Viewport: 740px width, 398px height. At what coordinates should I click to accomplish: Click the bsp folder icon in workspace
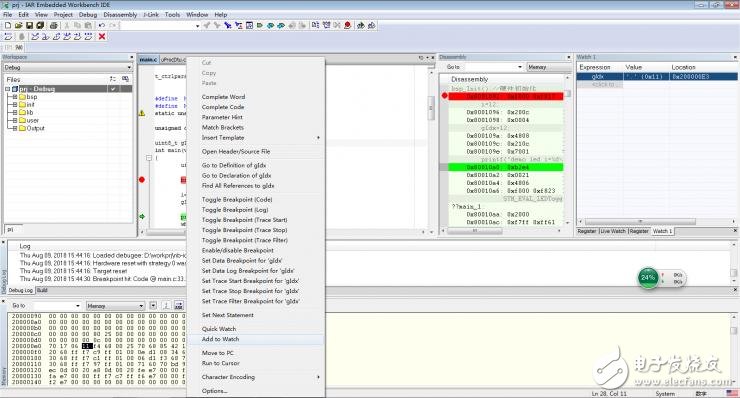[22, 97]
